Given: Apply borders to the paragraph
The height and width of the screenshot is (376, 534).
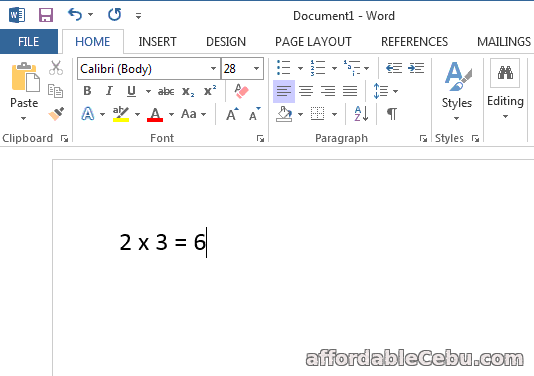Looking at the screenshot, I should pyautogui.click(x=317, y=114).
